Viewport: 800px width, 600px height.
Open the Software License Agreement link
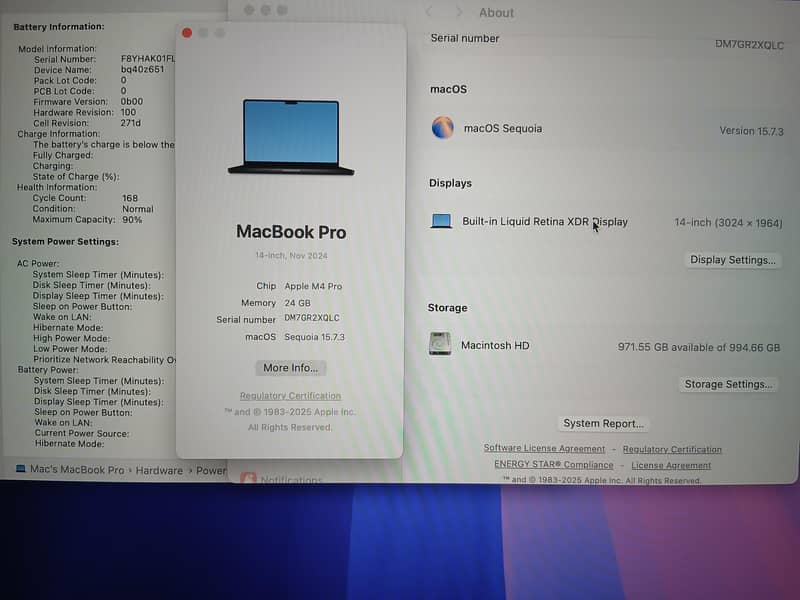click(544, 449)
